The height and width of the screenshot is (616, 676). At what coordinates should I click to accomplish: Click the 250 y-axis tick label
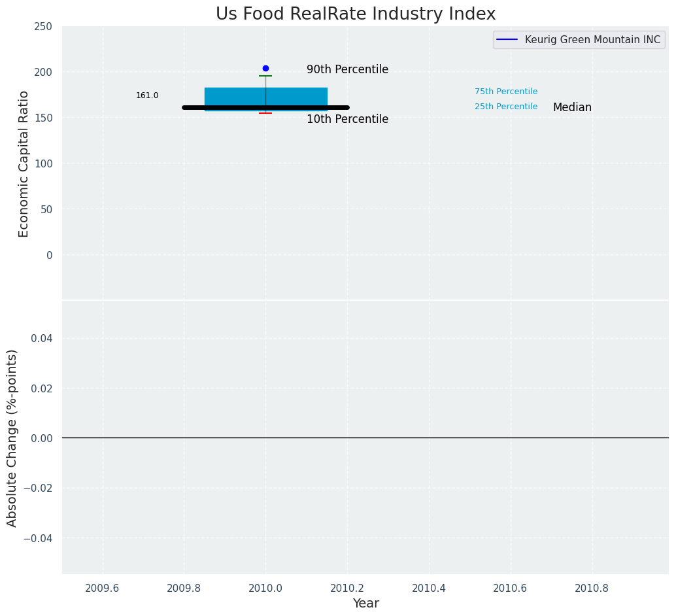(44, 26)
